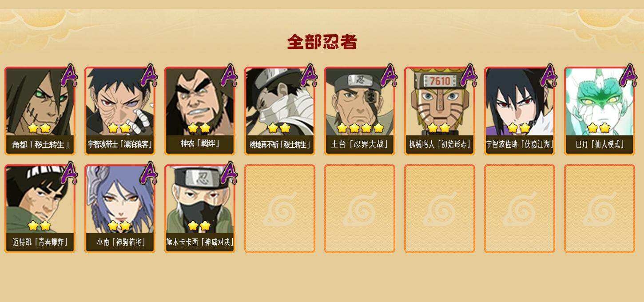
Task: Choose the 神农「羁绊」ninja card
Action: [x=200, y=111]
